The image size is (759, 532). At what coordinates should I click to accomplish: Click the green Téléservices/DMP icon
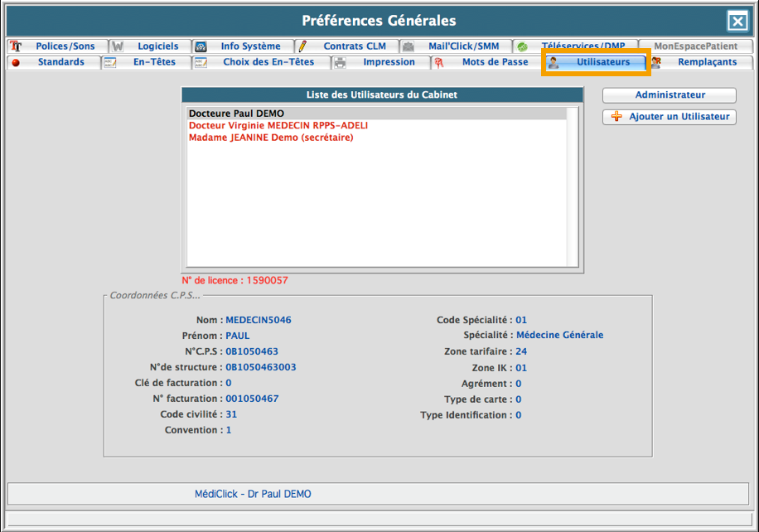click(x=522, y=46)
